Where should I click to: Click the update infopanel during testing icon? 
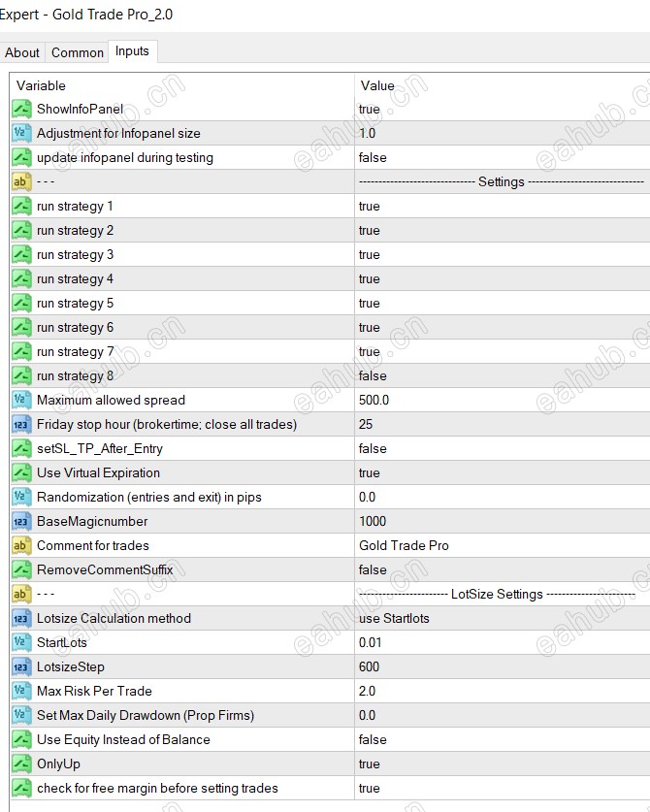[21, 157]
